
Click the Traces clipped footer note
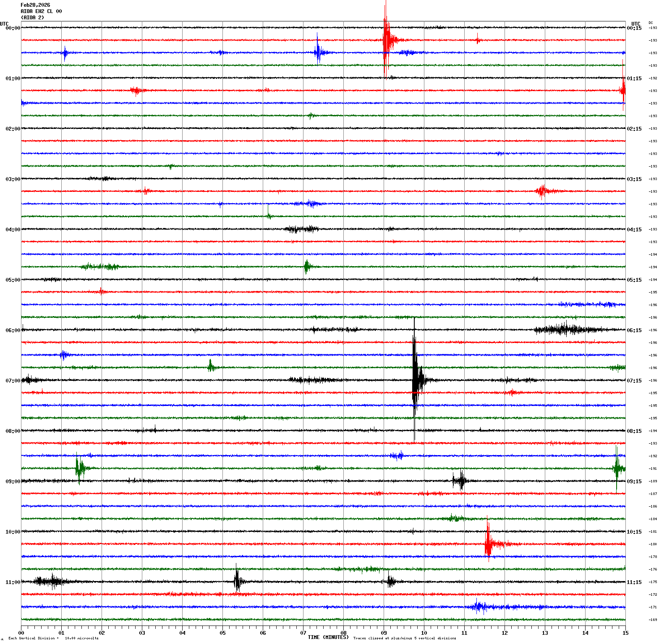pyautogui.click(x=405, y=639)
